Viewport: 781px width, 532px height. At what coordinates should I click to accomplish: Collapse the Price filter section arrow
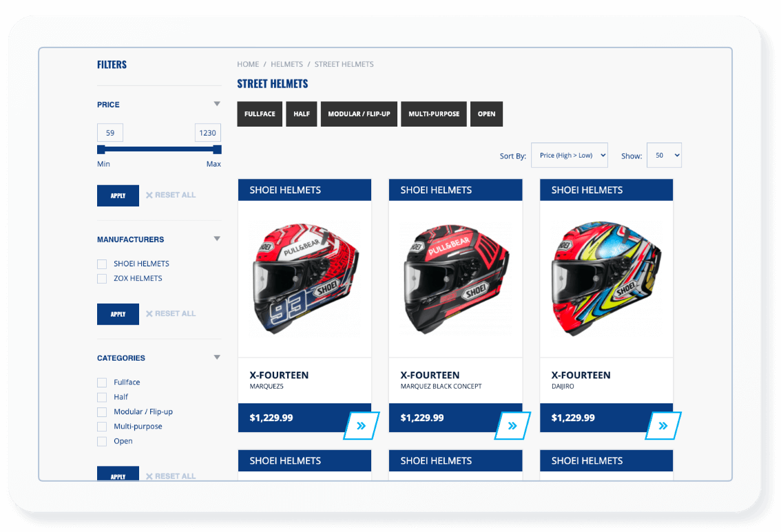(x=217, y=104)
